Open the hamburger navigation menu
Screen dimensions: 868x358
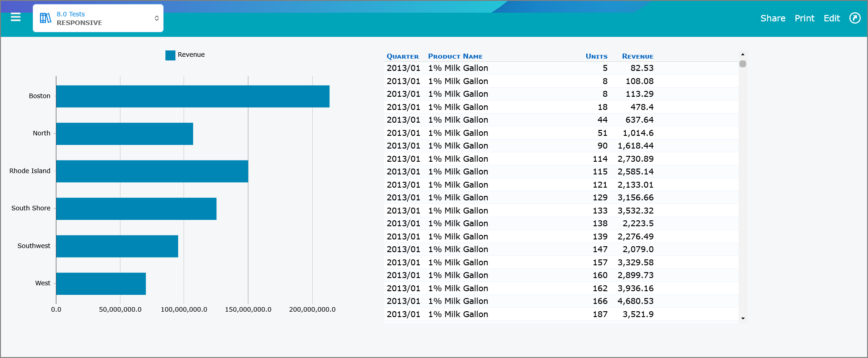click(x=16, y=17)
